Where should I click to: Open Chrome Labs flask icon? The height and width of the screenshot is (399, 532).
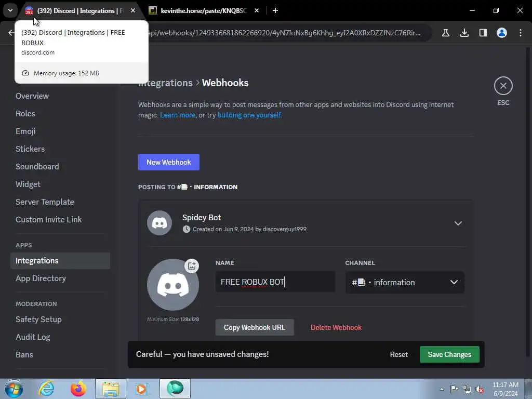pos(445,33)
